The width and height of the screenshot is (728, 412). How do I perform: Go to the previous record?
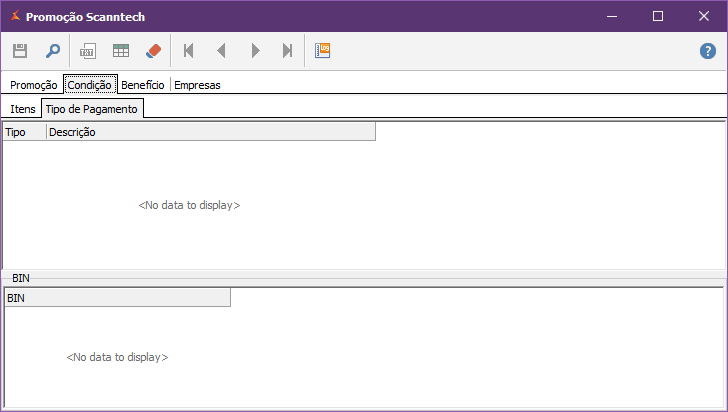click(221, 51)
